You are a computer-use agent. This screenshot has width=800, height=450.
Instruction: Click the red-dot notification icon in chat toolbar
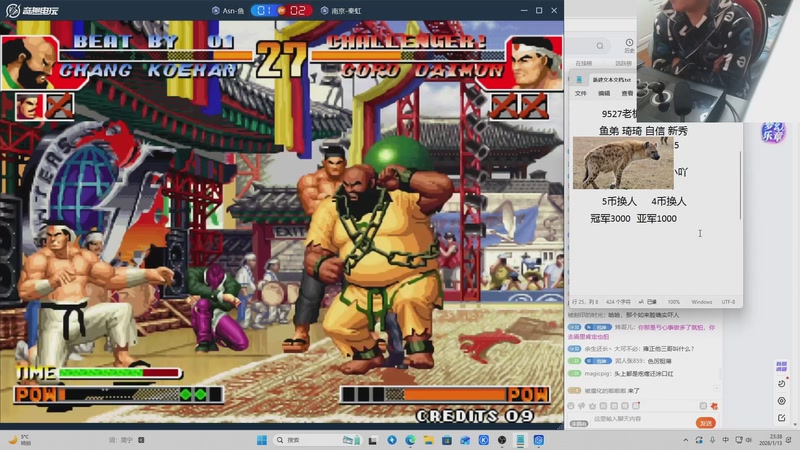(636, 406)
